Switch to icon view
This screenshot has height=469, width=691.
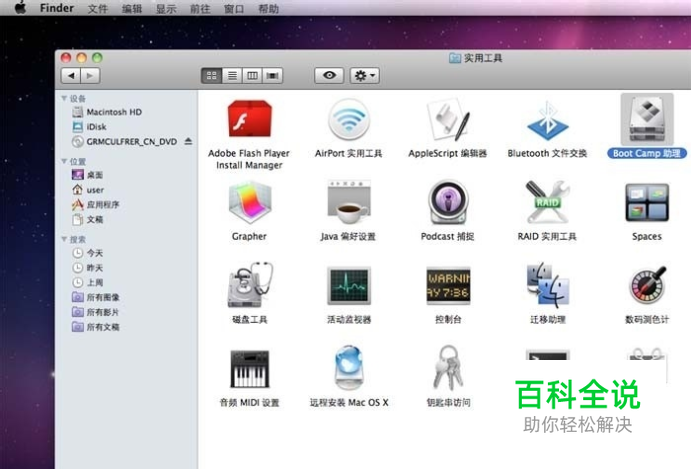click(x=212, y=76)
